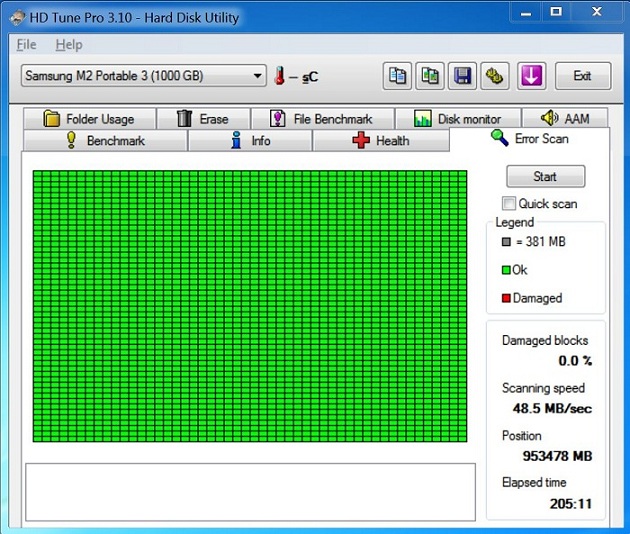The height and width of the screenshot is (534, 630).
Task: Open the File menu
Action: [27, 45]
